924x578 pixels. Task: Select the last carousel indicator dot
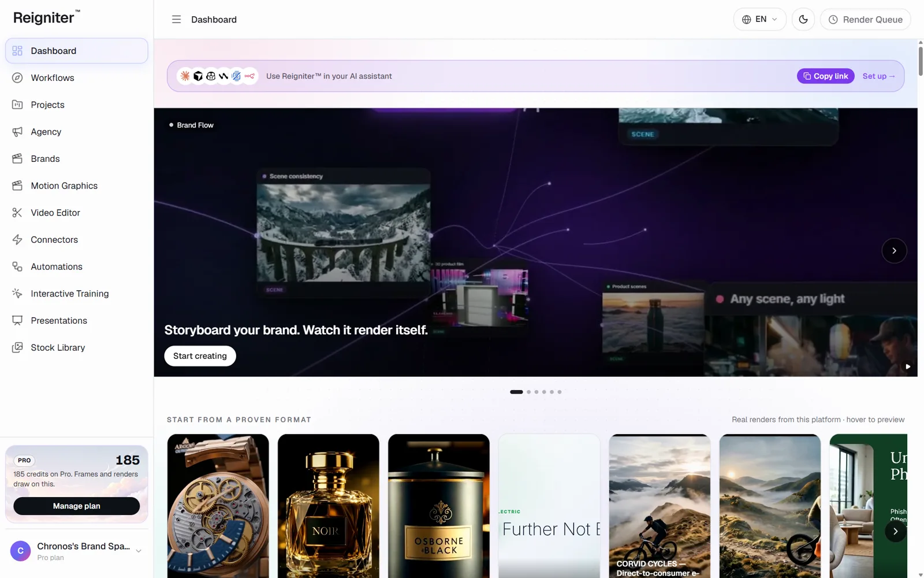(559, 392)
